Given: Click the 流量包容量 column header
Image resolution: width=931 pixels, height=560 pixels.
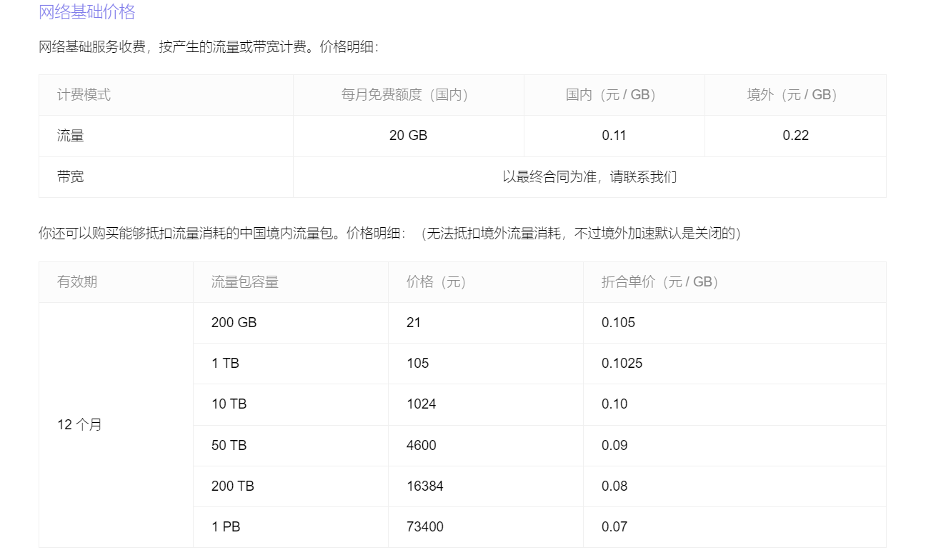Looking at the screenshot, I should (x=245, y=282).
